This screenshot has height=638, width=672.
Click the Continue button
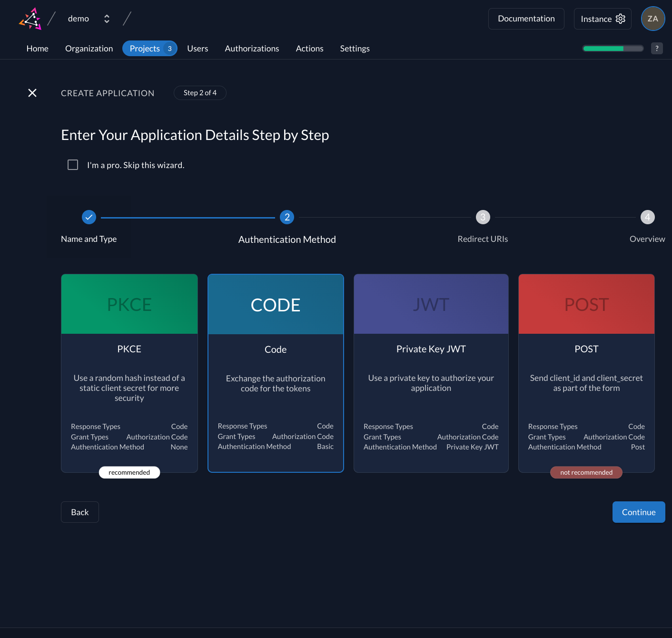[x=638, y=512]
